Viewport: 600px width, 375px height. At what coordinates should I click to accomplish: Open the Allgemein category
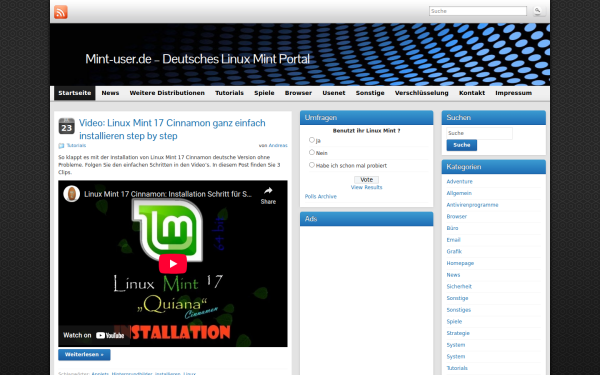tap(459, 193)
